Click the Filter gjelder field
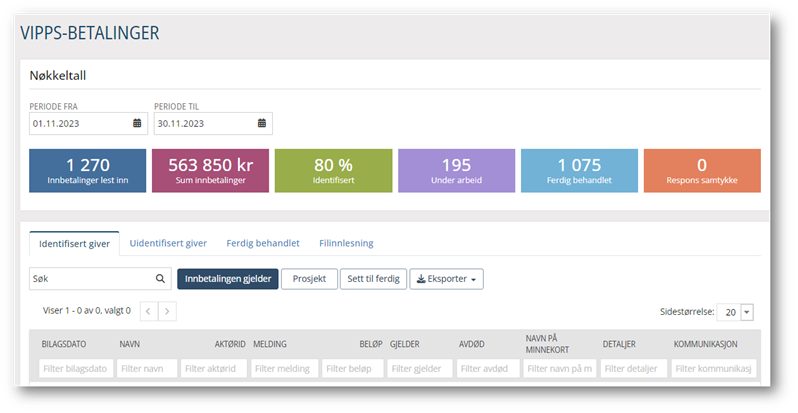Screen dimensions: 798x413 pyautogui.click(x=420, y=368)
